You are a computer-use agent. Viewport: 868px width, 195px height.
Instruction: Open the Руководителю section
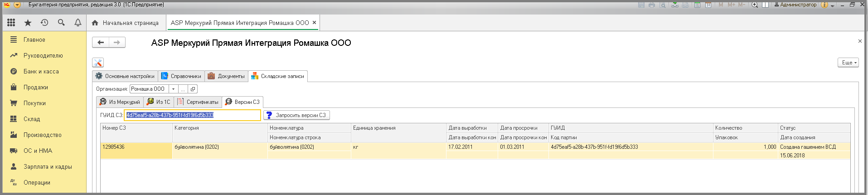(43, 56)
